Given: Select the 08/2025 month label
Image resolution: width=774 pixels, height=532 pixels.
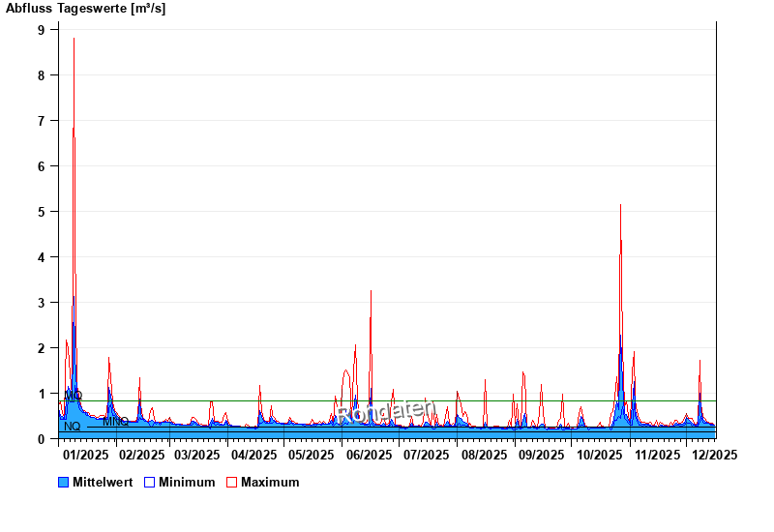Looking at the screenshot, I should click(x=484, y=455).
